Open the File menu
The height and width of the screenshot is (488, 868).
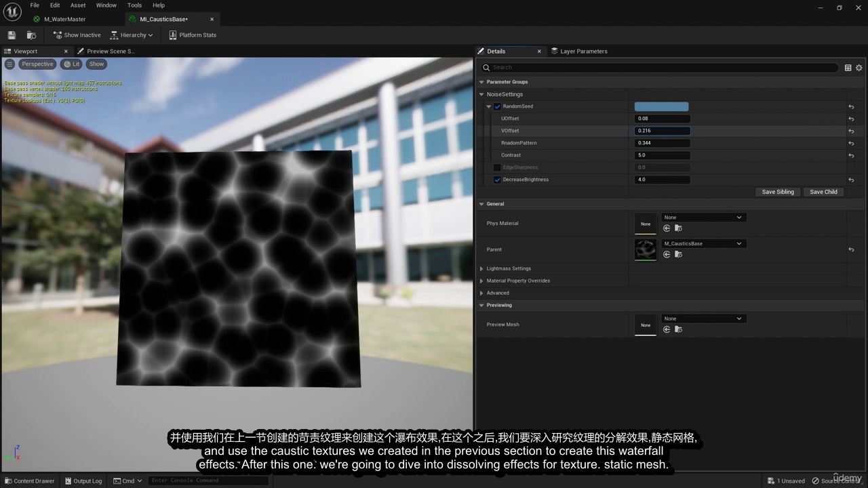pyautogui.click(x=35, y=5)
